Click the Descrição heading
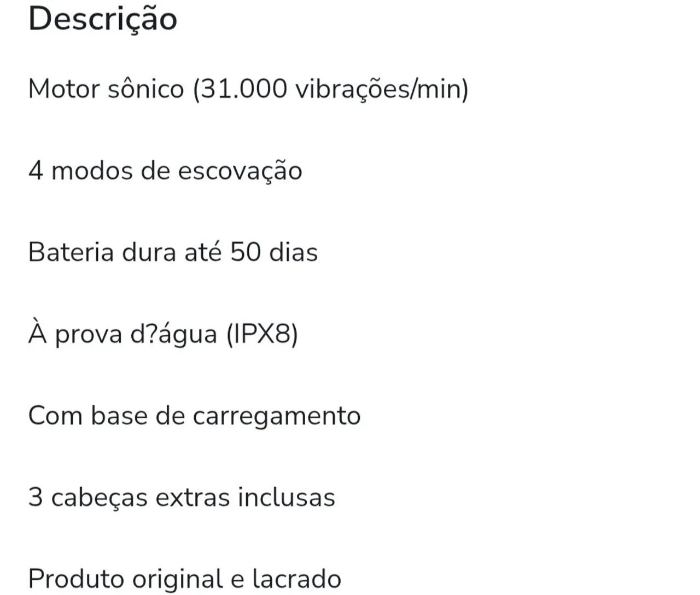The image size is (700, 595). [103, 19]
